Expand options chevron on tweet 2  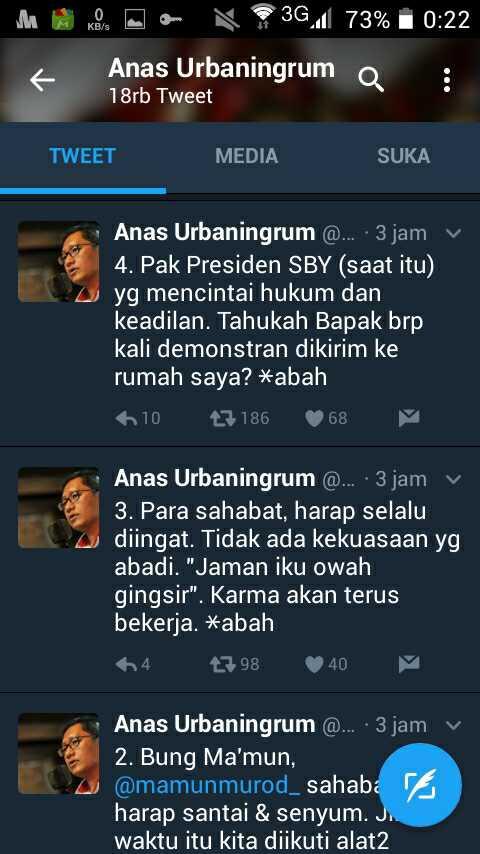(453, 725)
